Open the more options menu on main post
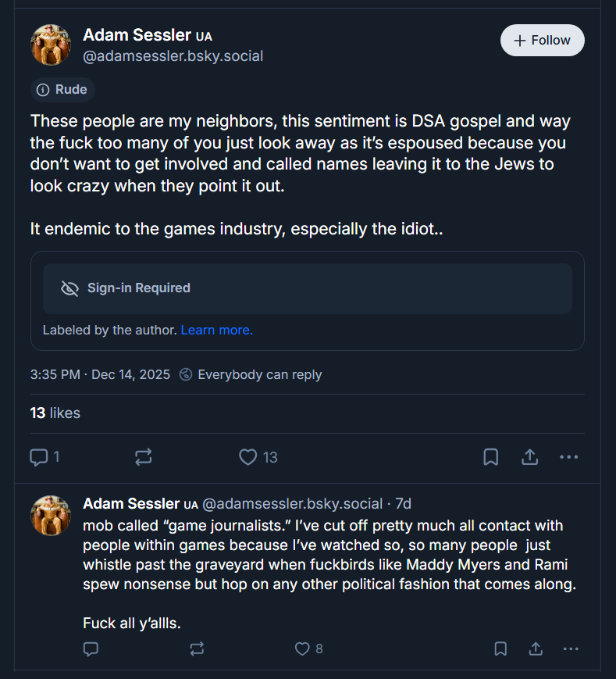This screenshot has height=679, width=616. 569,457
